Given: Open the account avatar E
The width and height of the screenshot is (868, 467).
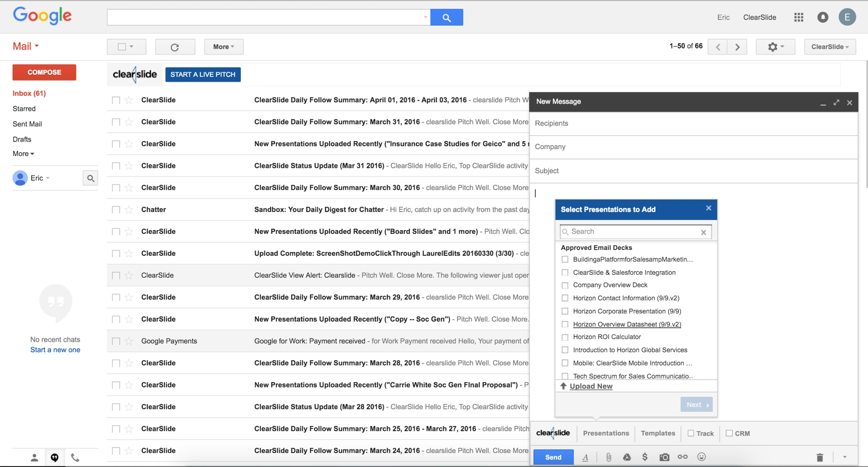Looking at the screenshot, I should 847,17.
